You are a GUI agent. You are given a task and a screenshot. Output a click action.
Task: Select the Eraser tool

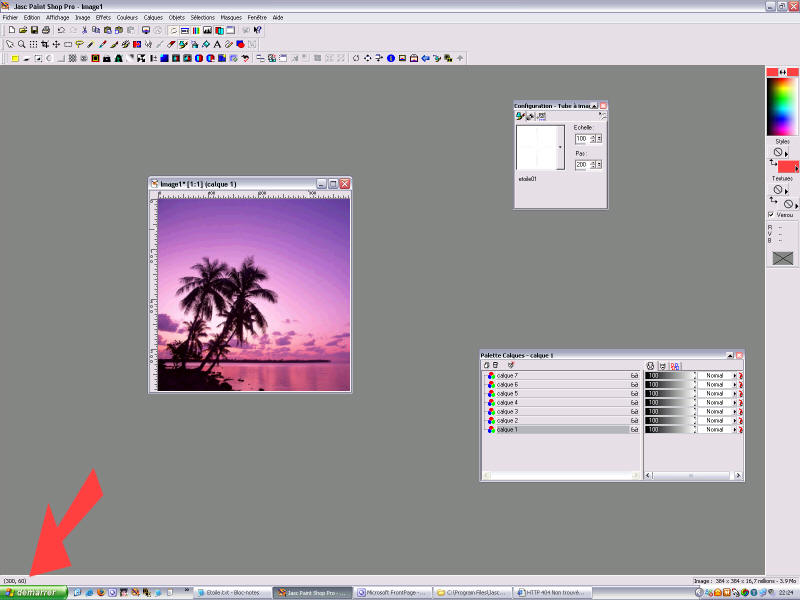[x=171, y=44]
